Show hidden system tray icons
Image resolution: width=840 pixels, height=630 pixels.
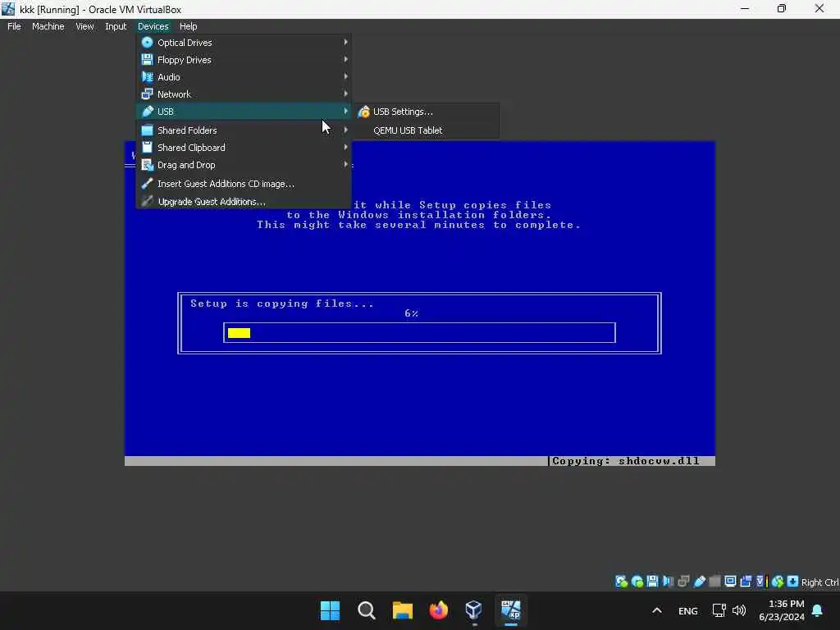pos(657,610)
